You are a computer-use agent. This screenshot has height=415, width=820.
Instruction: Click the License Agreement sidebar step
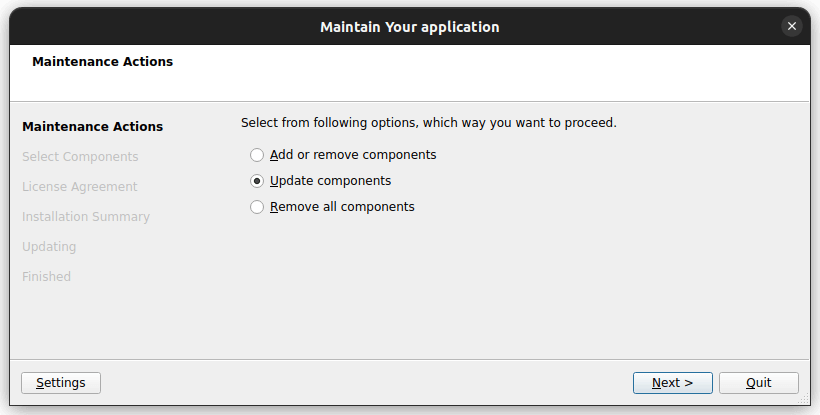80,187
